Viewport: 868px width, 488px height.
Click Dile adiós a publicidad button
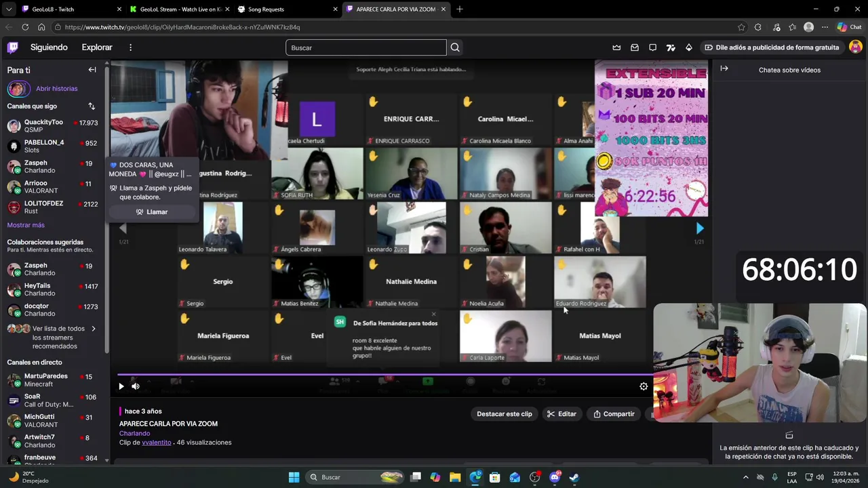(x=772, y=47)
